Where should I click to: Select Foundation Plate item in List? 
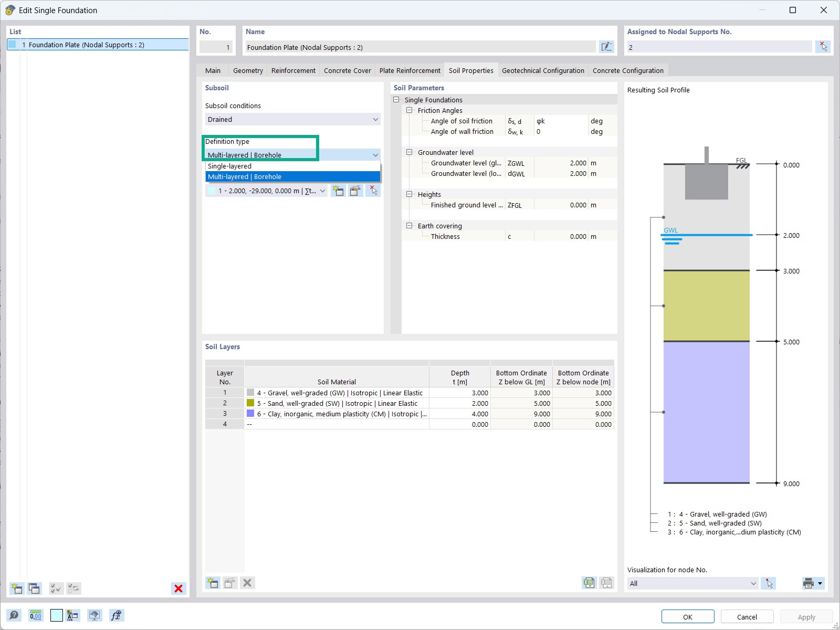pyautogui.click(x=98, y=45)
